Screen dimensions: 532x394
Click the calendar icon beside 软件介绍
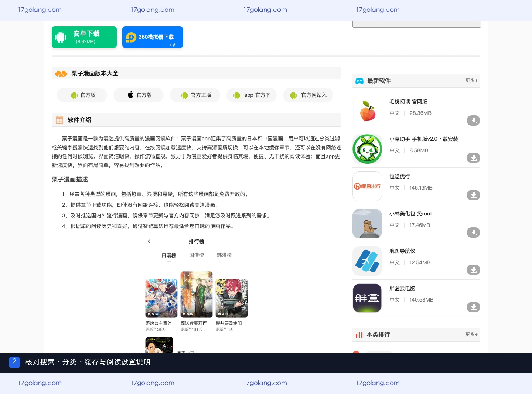(59, 120)
